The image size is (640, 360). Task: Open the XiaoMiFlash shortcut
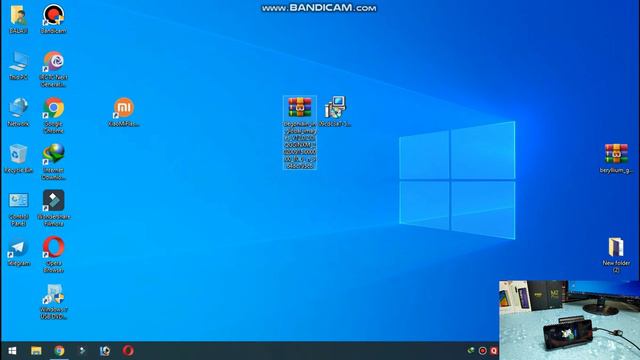tap(124, 111)
